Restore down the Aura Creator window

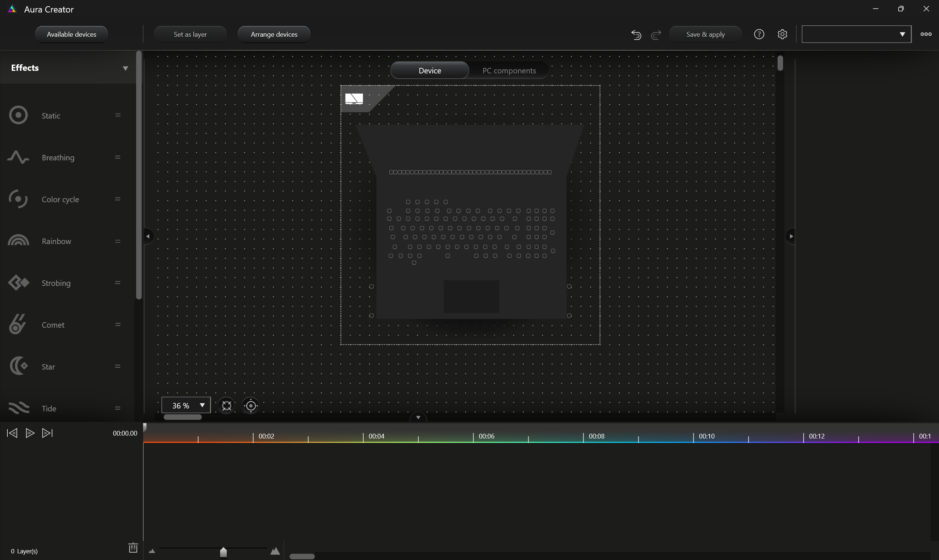[901, 9]
